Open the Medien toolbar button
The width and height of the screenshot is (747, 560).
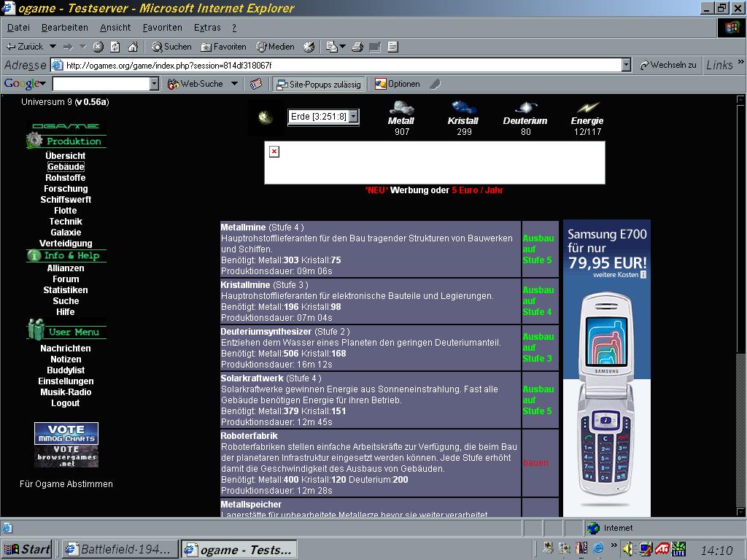(x=275, y=47)
